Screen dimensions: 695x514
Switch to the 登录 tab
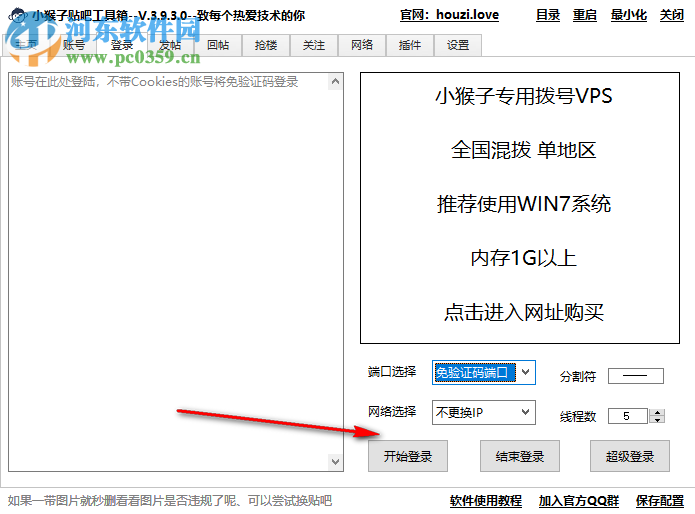click(122, 45)
